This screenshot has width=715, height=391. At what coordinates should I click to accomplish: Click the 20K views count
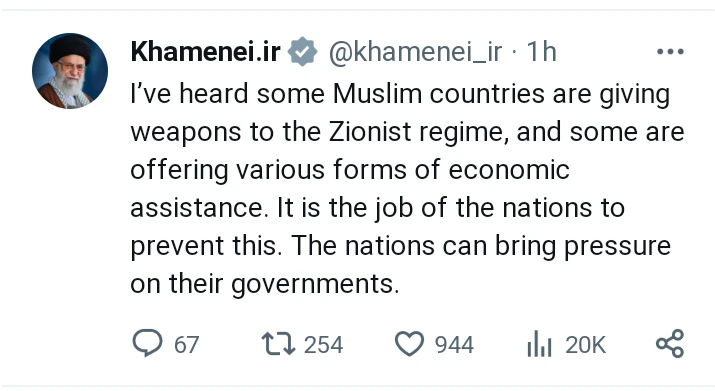click(585, 345)
